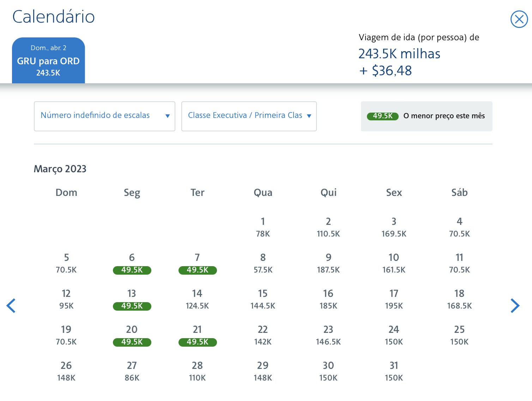Go to next month arrow
The height and width of the screenshot is (401, 532).
click(x=515, y=306)
